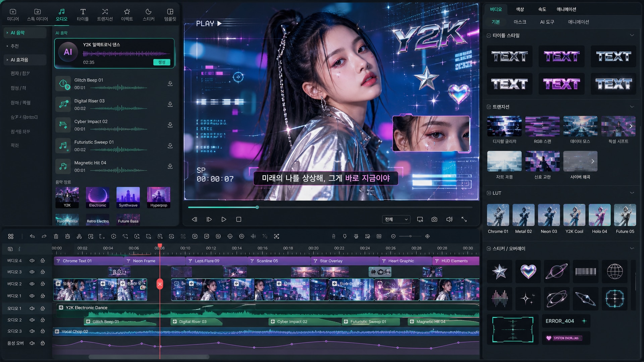The width and height of the screenshot is (644, 362).
Task: Click the timeline zoom-out minus icon
Action: tap(393, 236)
